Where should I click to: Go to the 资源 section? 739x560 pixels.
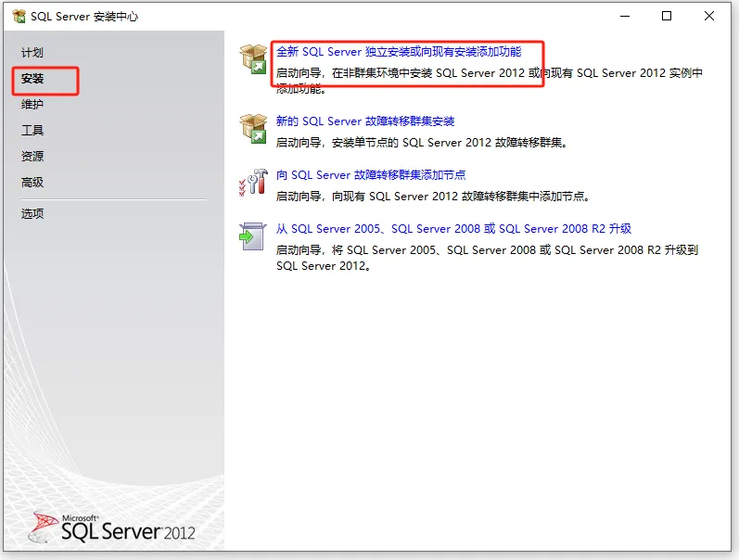pos(32,157)
